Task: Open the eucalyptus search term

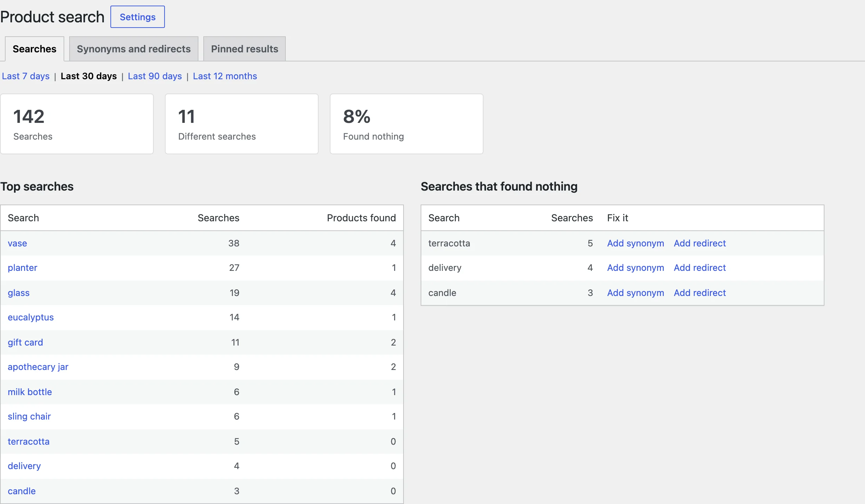Action: click(31, 317)
